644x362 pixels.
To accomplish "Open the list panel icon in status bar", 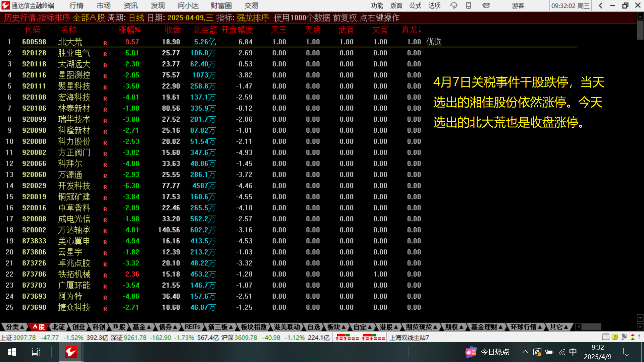I will [605, 337].
